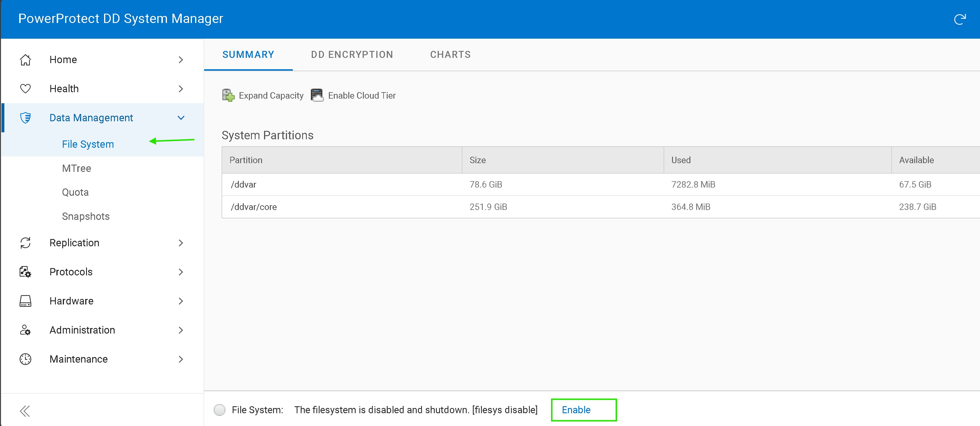The image size is (980, 426).
Task: Click the Maintenance clock icon
Action: tap(26, 359)
